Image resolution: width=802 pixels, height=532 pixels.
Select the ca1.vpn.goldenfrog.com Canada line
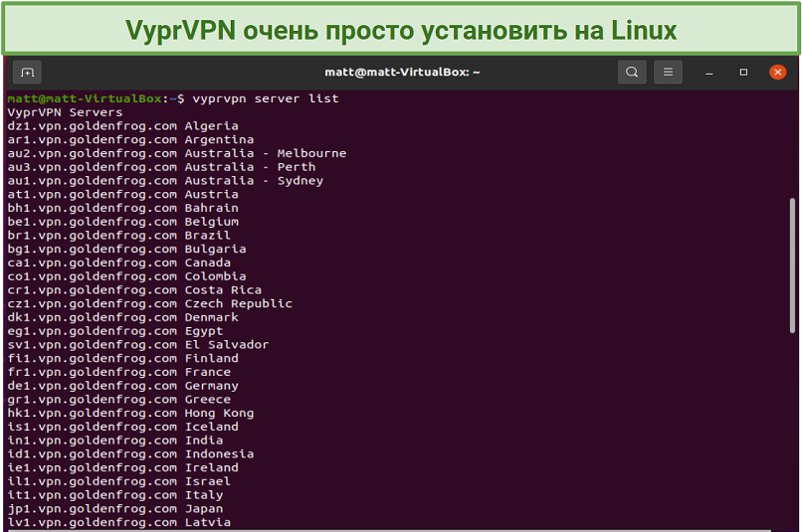(x=118, y=263)
